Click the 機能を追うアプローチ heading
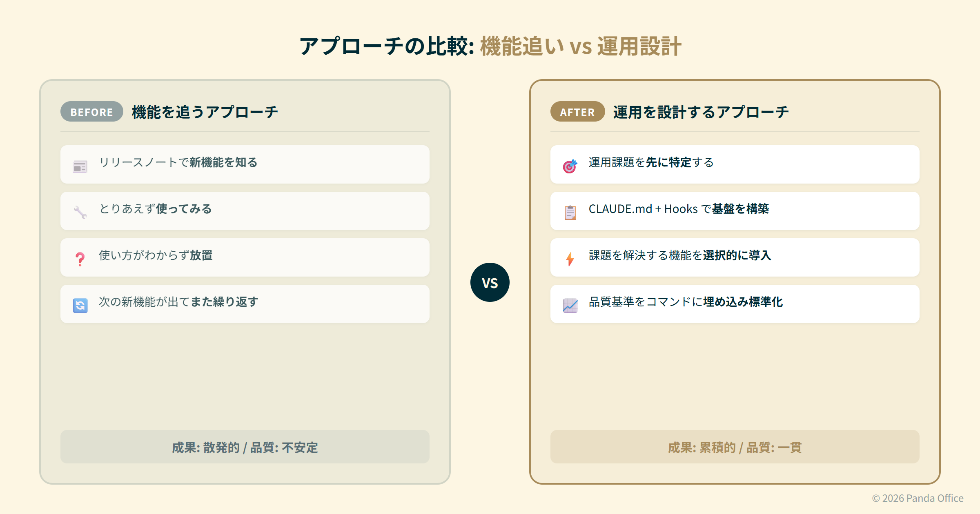The width and height of the screenshot is (980, 514). click(205, 112)
